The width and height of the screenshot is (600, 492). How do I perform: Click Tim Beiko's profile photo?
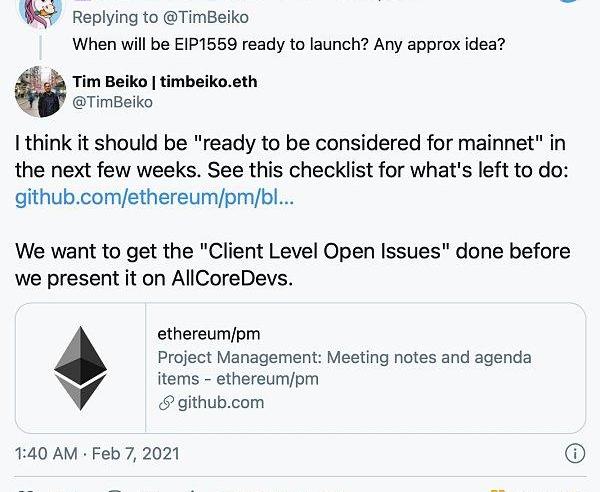pos(40,92)
